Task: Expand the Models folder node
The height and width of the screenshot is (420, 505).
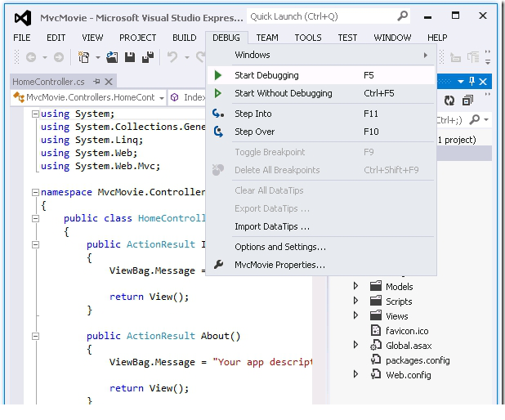Action: (355, 286)
